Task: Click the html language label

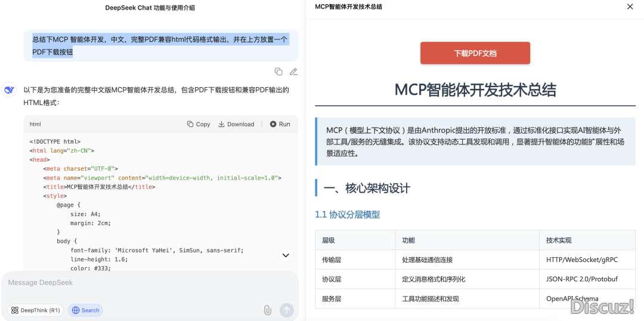Action: point(35,124)
